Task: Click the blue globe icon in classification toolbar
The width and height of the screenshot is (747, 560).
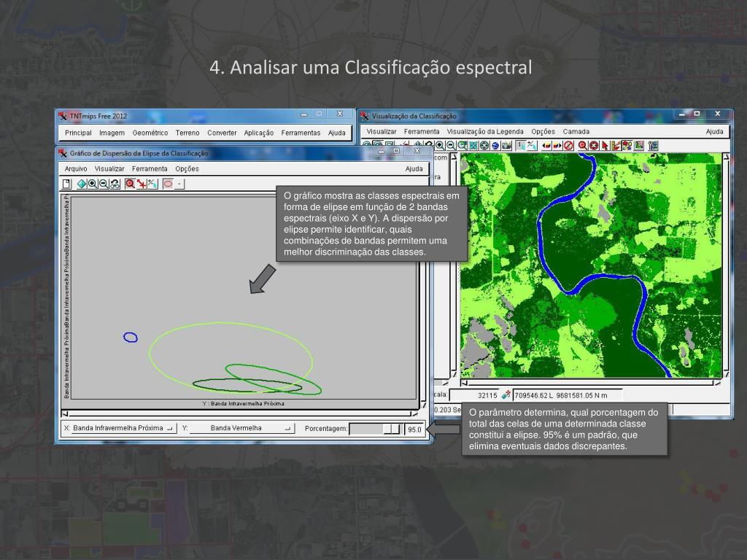Action: point(495,146)
